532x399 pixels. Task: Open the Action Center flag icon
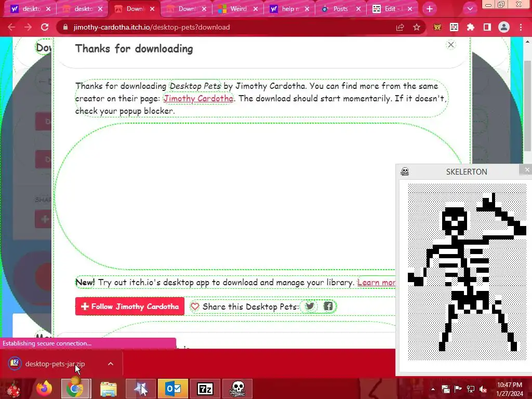click(458, 389)
